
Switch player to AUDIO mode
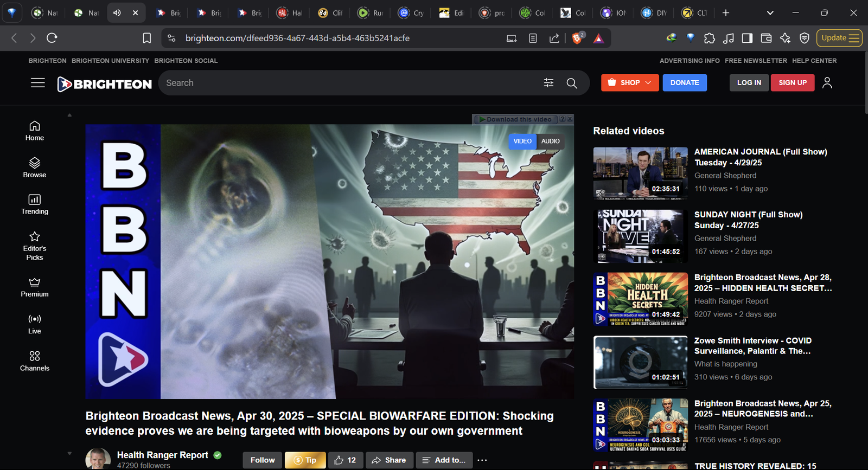[550, 141]
